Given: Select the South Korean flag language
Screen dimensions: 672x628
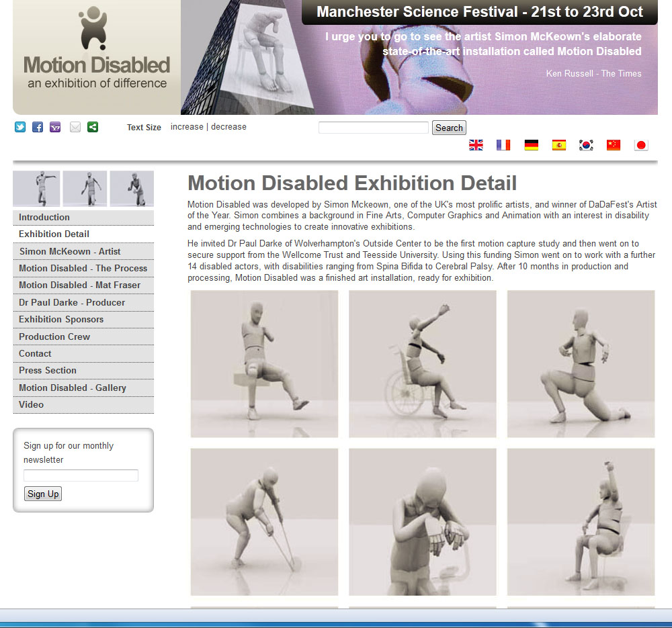Looking at the screenshot, I should (x=586, y=145).
